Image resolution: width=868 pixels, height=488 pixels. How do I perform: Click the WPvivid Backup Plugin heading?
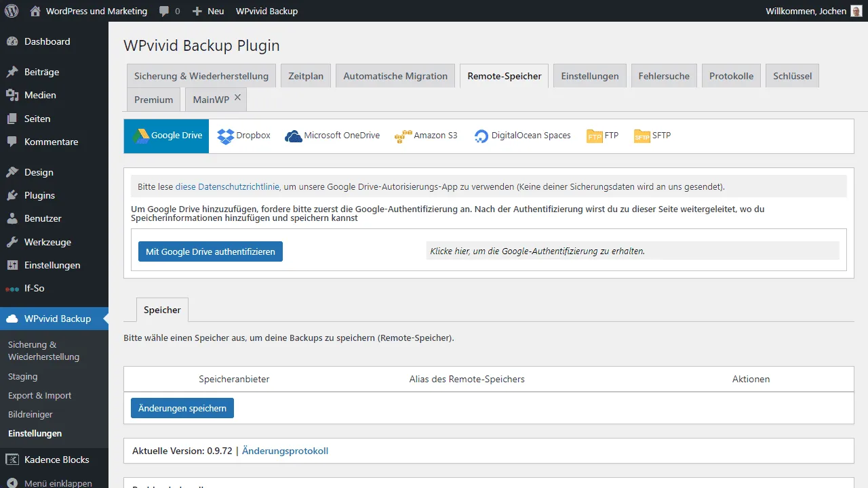coord(201,45)
